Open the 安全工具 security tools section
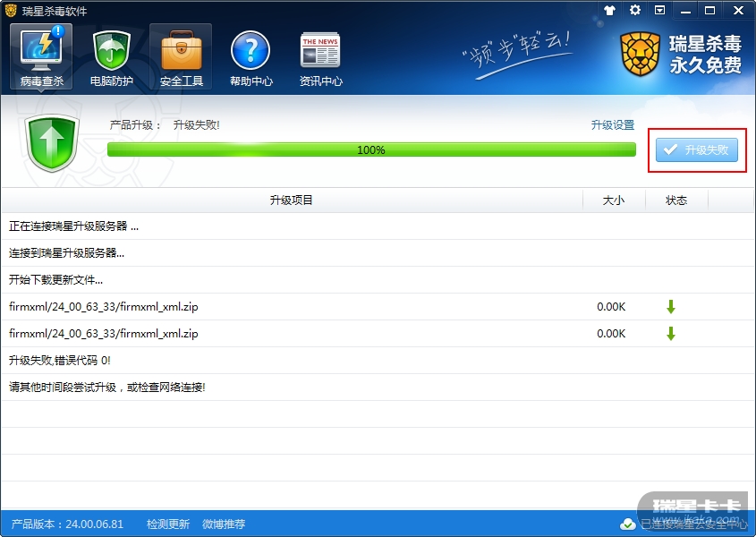756x537 pixels. point(181,56)
